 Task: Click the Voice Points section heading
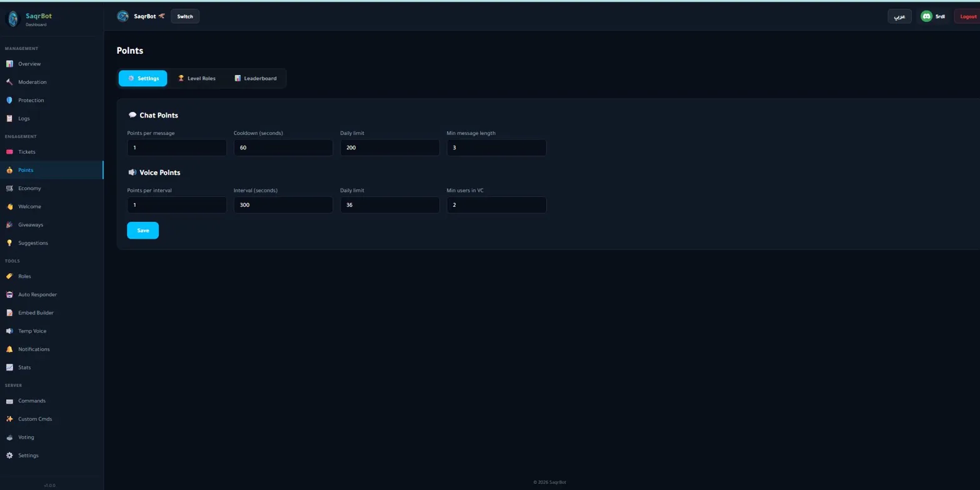tap(160, 172)
